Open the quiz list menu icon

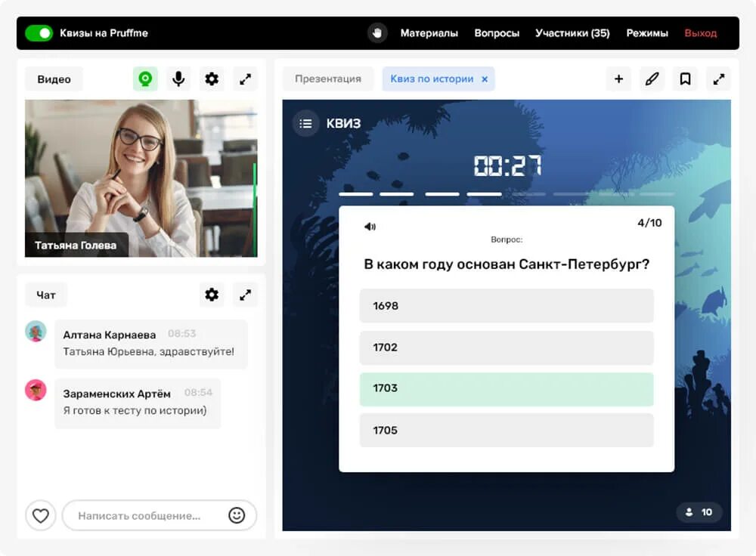pyautogui.click(x=305, y=124)
